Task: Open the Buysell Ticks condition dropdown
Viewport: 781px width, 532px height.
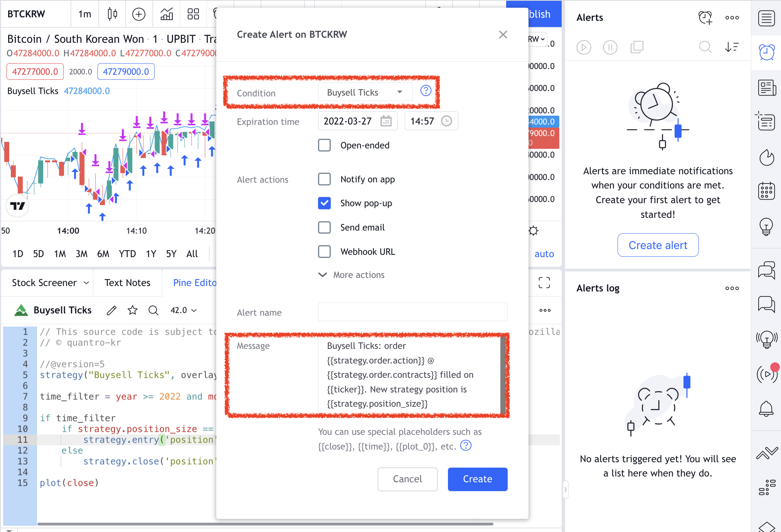Action: tap(365, 93)
